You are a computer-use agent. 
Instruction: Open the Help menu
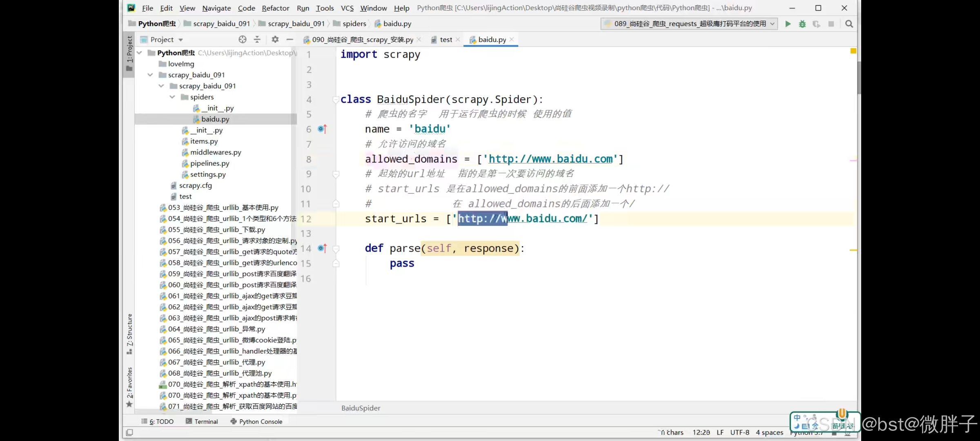402,8
